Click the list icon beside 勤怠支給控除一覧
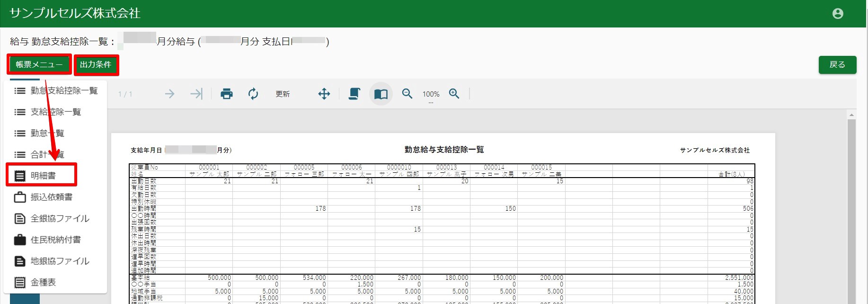Viewport: 868px width, 304px height. [20, 90]
